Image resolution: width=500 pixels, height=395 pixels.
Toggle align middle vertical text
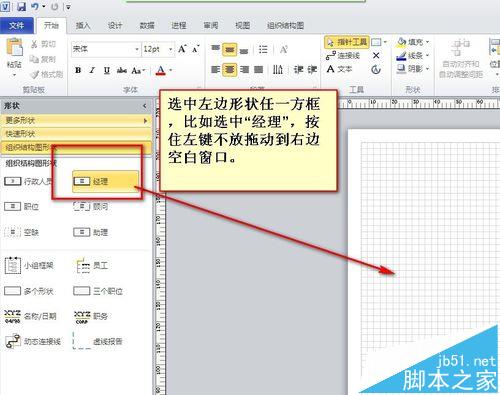pyautogui.click(x=229, y=50)
